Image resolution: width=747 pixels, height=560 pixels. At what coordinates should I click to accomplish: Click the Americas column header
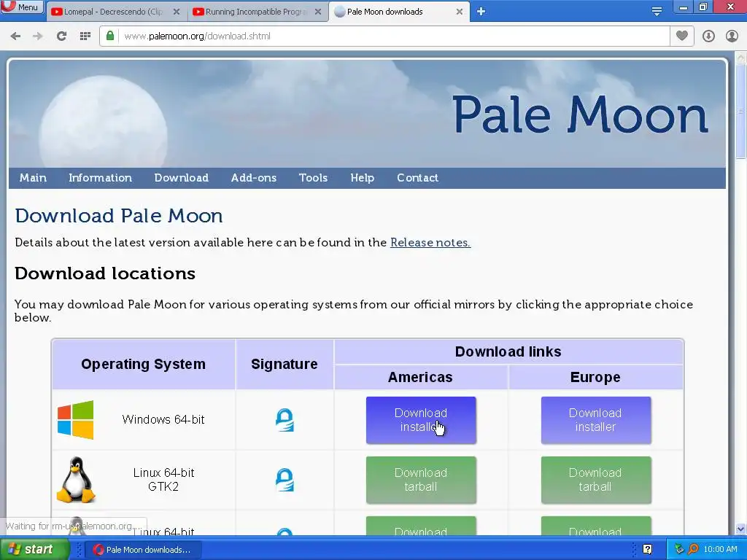420,377
